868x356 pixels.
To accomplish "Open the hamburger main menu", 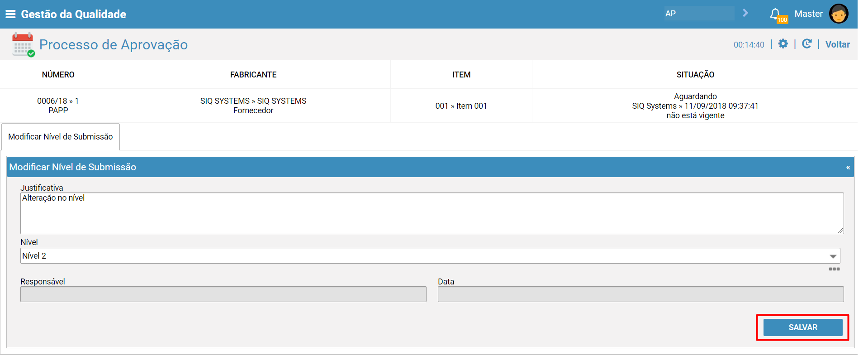I will (x=10, y=14).
